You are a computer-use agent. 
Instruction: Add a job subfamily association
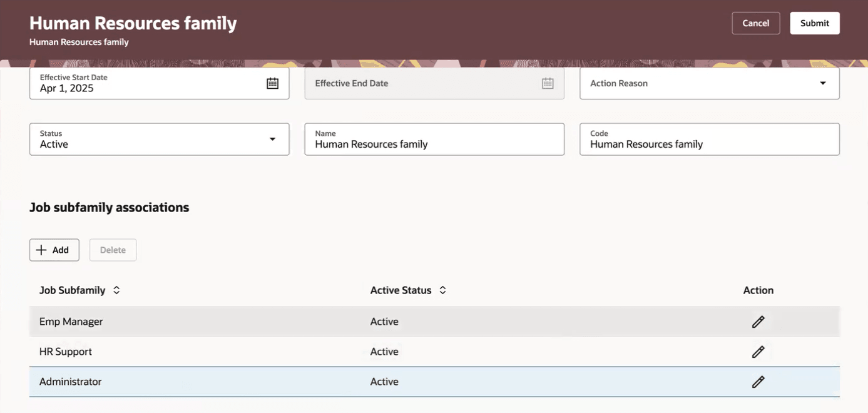[x=54, y=250]
